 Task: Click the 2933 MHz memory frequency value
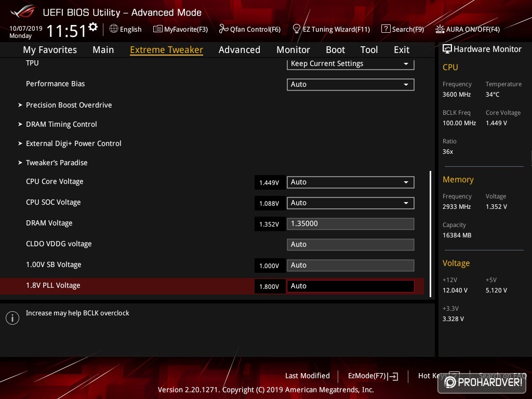(457, 207)
